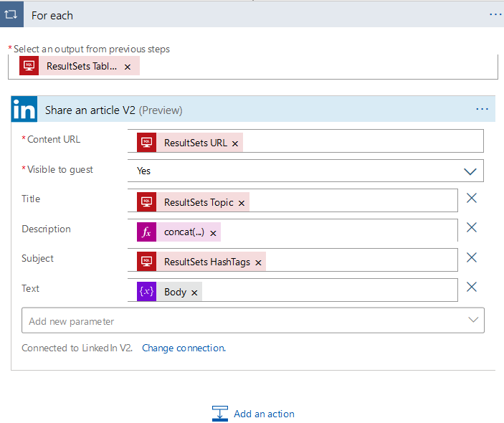This screenshot has height=423, width=504.
Task: Remove the ResultSets Table token
Action: (128, 67)
